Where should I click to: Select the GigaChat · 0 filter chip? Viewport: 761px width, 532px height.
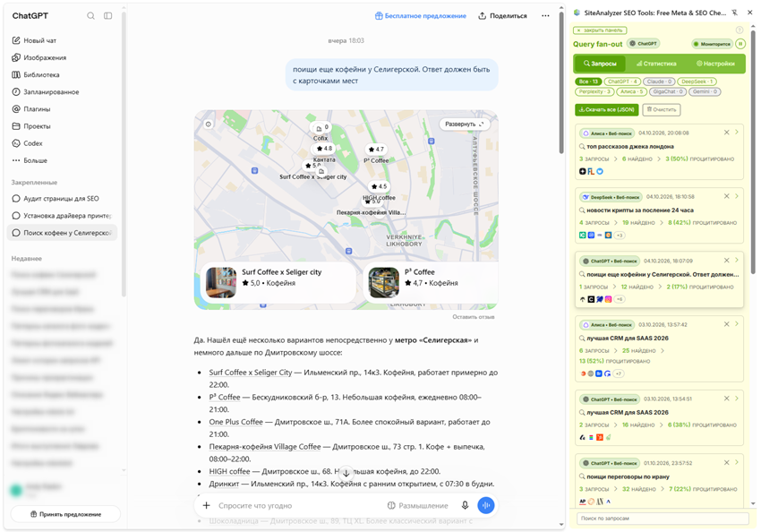click(x=668, y=91)
